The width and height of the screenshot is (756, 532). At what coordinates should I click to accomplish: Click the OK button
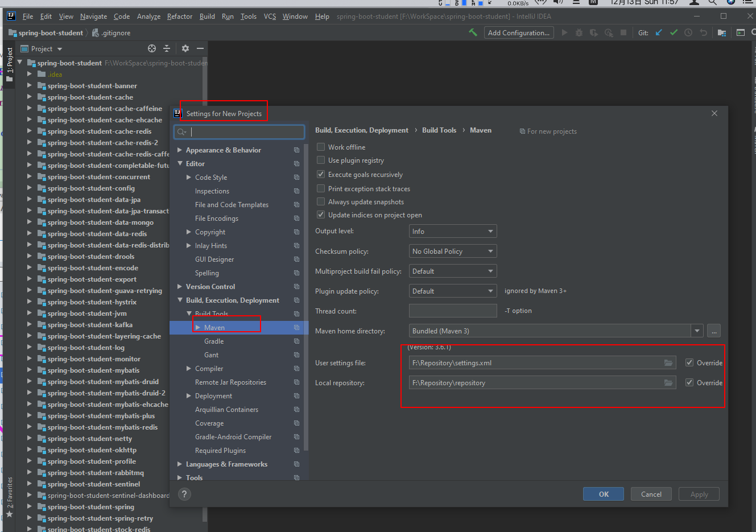604,494
